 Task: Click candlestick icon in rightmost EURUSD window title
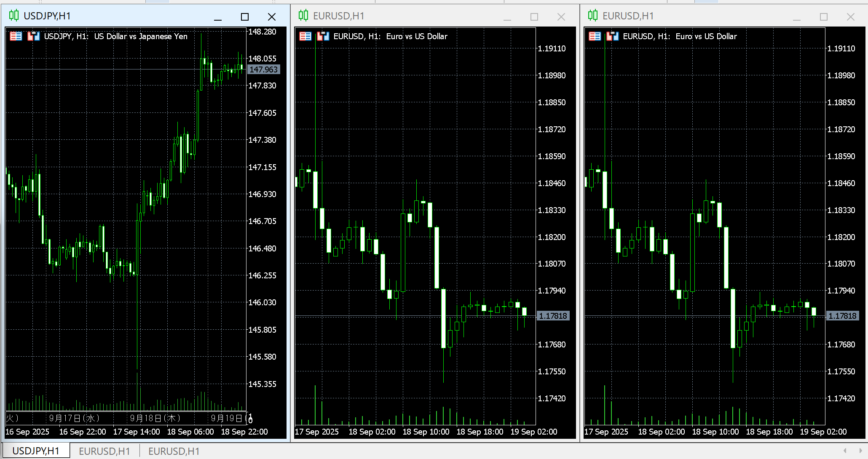(x=593, y=16)
